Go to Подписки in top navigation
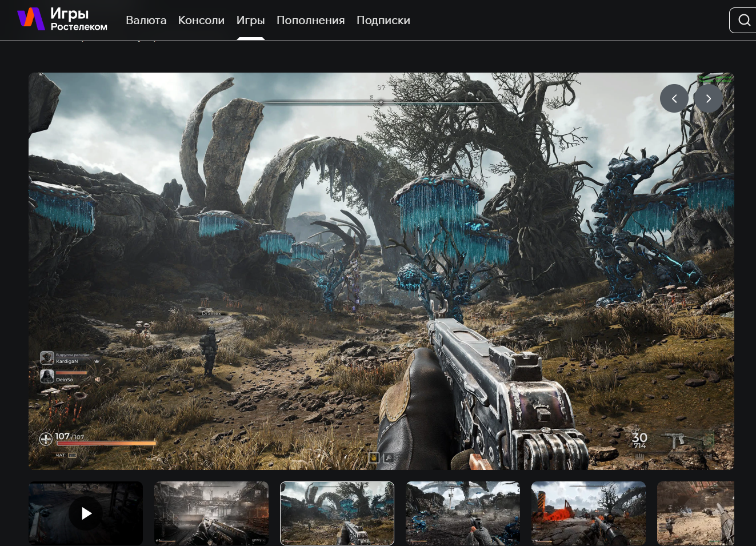 (383, 20)
